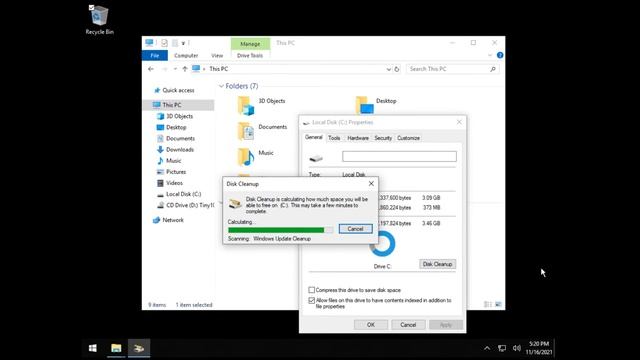The image size is (640, 360).
Task: Open the Recycle Bin desktop icon
Action: tap(99, 20)
